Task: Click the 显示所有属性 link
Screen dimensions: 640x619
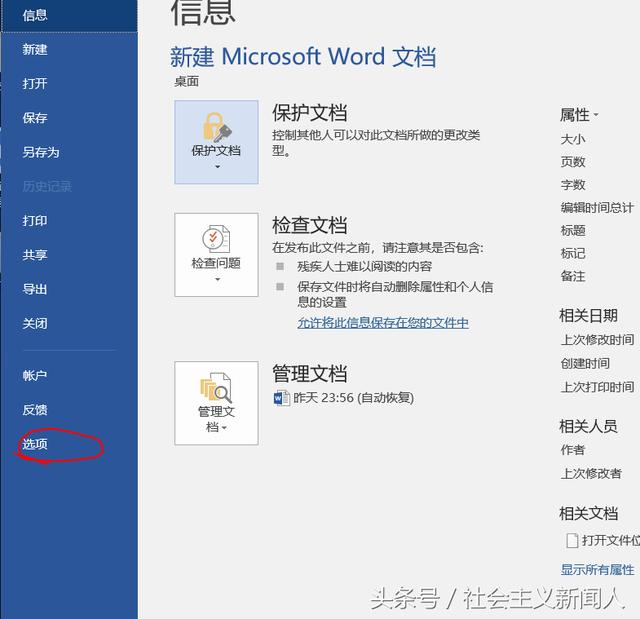Action: [598, 570]
